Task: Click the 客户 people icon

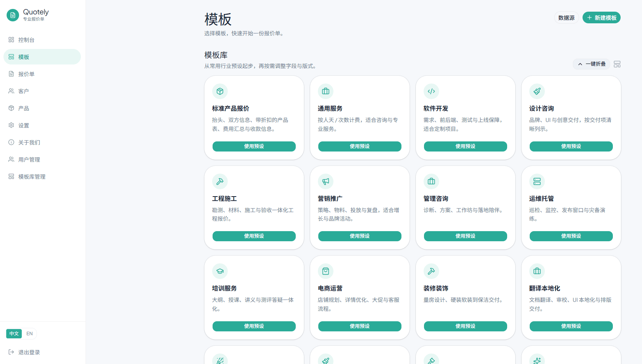Action: coord(11,91)
